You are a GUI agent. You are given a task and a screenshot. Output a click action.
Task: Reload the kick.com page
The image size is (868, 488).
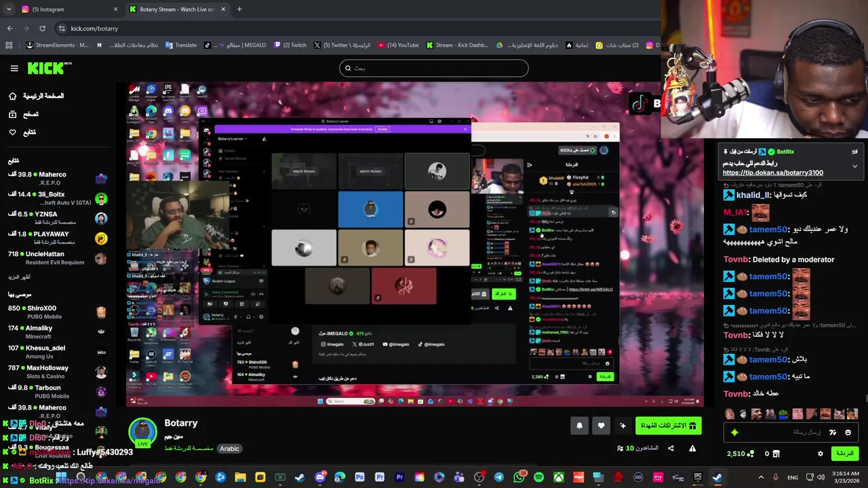tap(42, 28)
